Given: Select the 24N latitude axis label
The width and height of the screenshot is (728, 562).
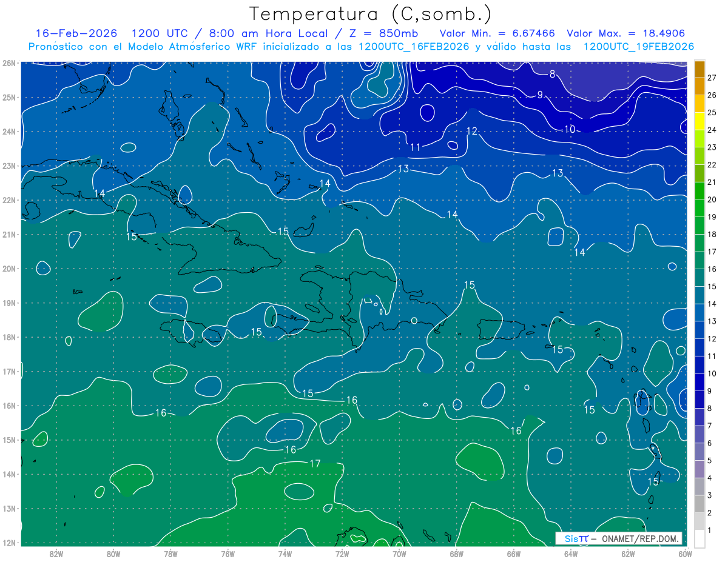Looking at the screenshot, I should [x=8, y=132].
